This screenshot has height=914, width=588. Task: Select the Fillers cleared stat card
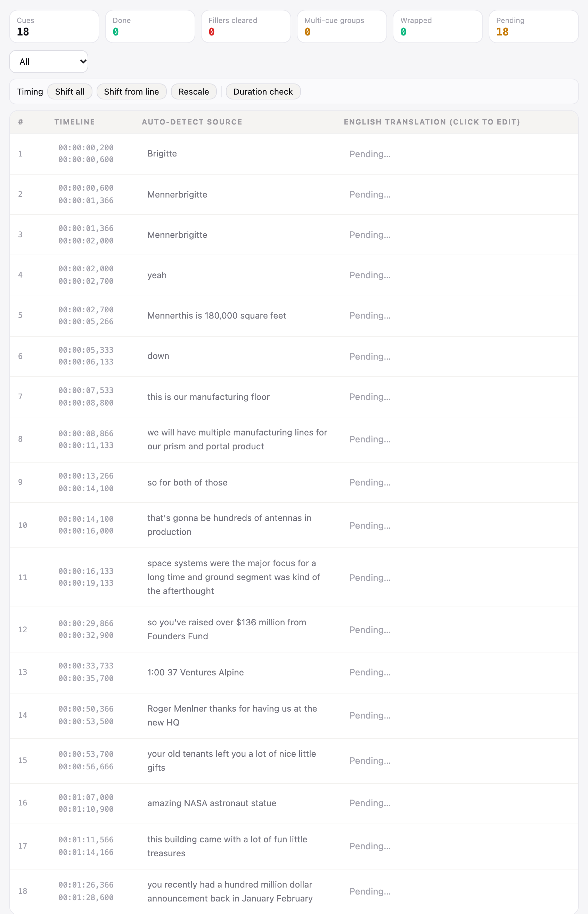tap(246, 26)
